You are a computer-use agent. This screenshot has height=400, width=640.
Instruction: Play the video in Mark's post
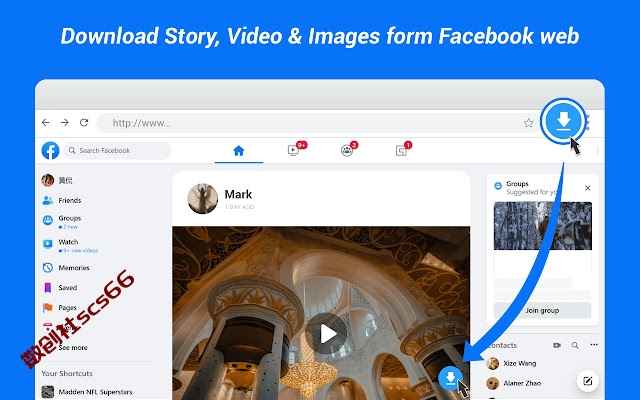(x=326, y=334)
